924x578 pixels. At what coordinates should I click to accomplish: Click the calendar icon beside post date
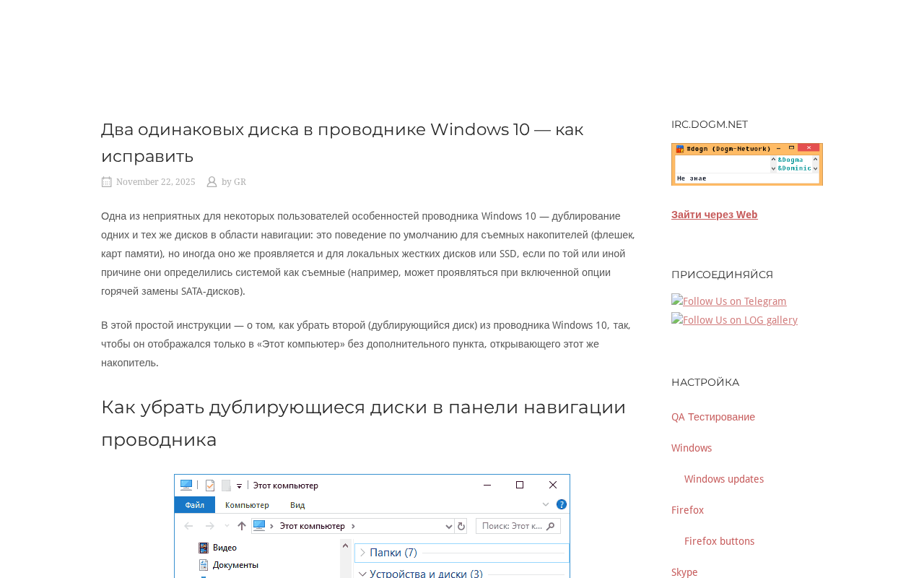coord(106,182)
